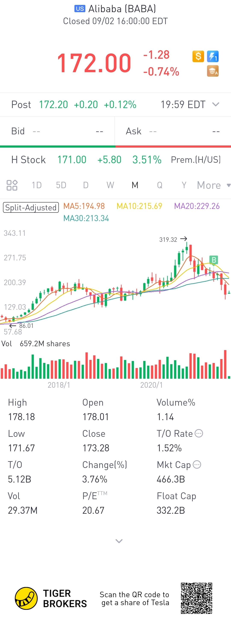
Task: Tap the green B buy marker on chart
Action: [213, 260]
